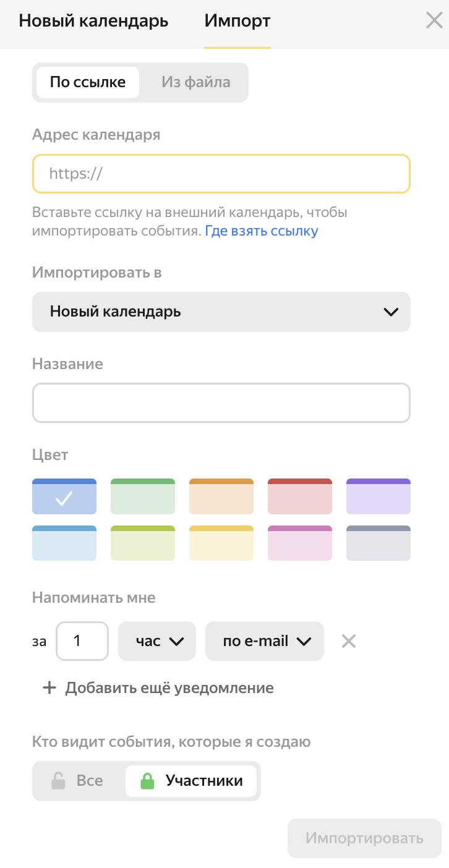The width and height of the screenshot is (449, 868).
Task: Select the Импорт tab
Action: 237,21
